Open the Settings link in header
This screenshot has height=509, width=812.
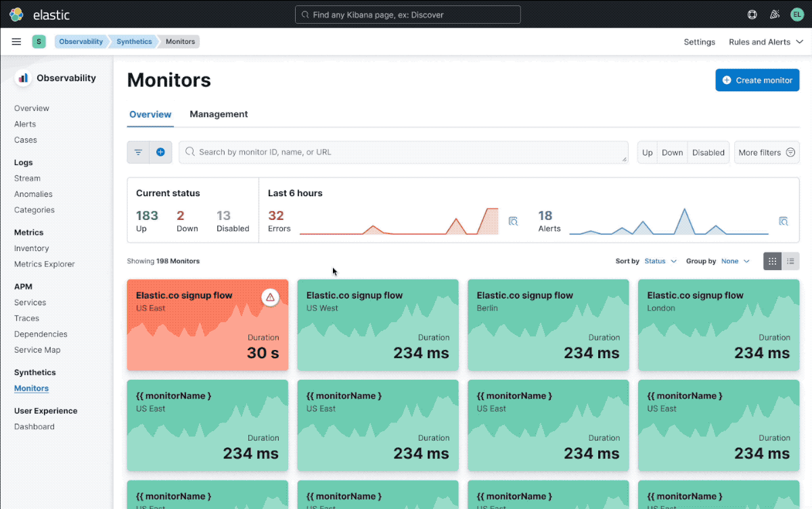699,42
